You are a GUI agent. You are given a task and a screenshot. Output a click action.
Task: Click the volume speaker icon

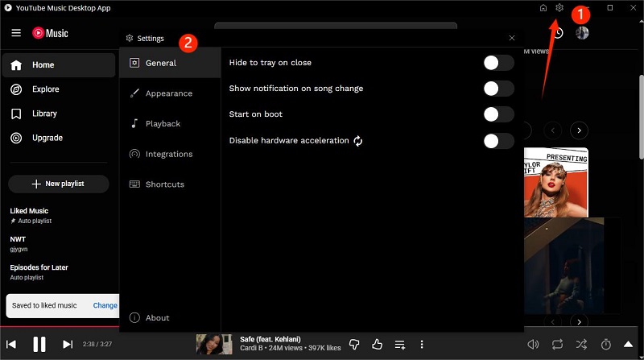533,345
